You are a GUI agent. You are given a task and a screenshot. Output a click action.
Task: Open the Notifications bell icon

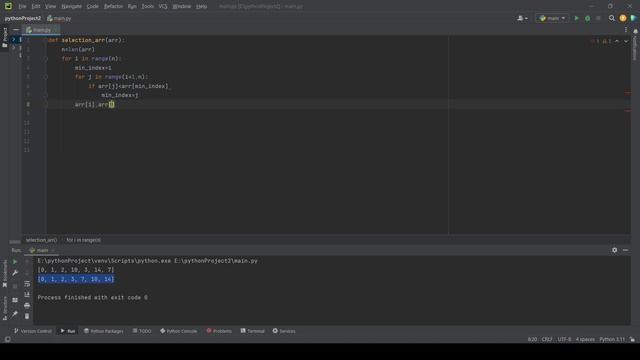pyautogui.click(x=635, y=31)
